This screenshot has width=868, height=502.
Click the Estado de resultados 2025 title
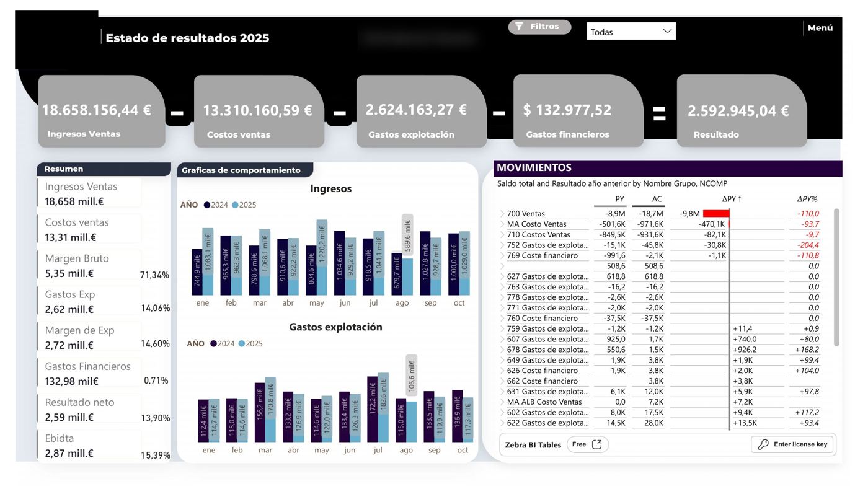coord(187,38)
